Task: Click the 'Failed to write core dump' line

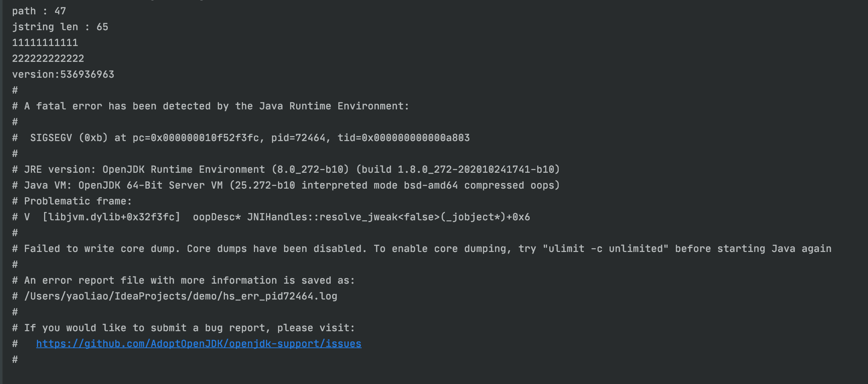Action: pyautogui.click(x=422, y=249)
